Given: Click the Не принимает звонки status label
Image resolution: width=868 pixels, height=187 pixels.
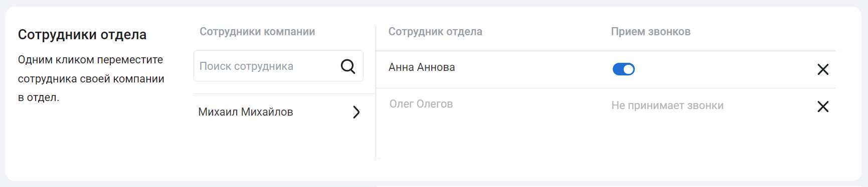Looking at the screenshot, I should [667, 106].
